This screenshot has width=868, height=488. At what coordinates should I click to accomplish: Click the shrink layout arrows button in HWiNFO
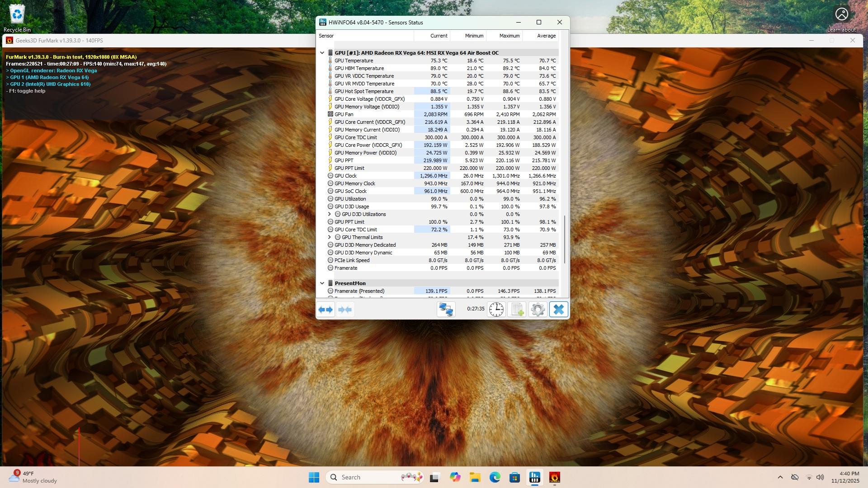click(345, 310)
